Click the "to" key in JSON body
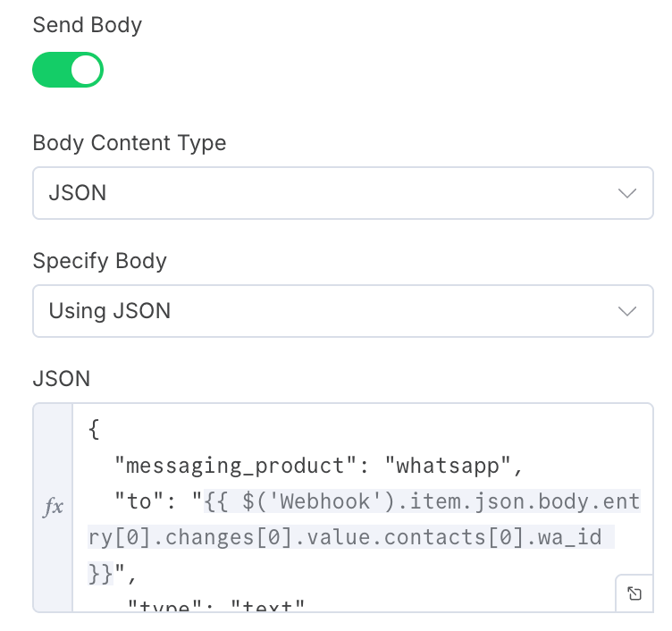 (x=139, y=501)
